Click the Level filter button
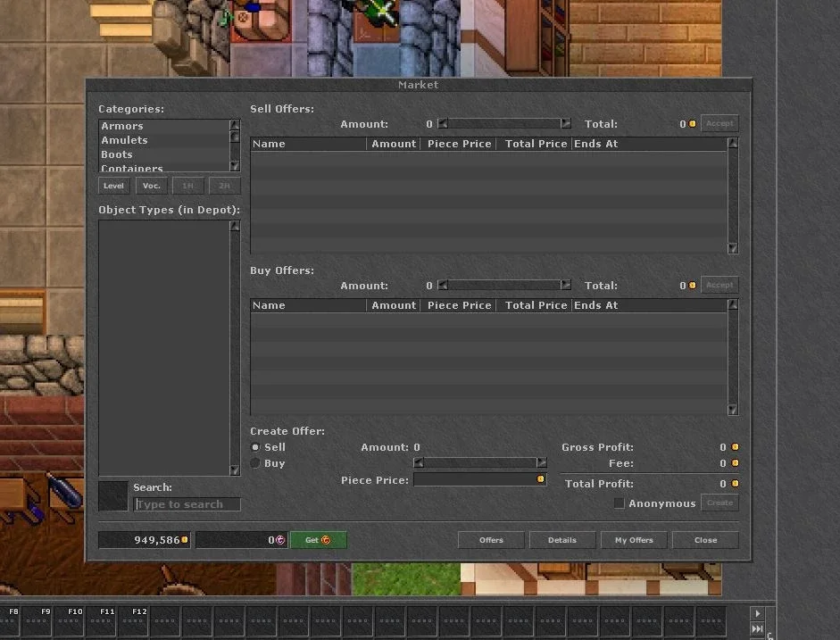Viewport: 840px width, 640px height. point(113,186)
